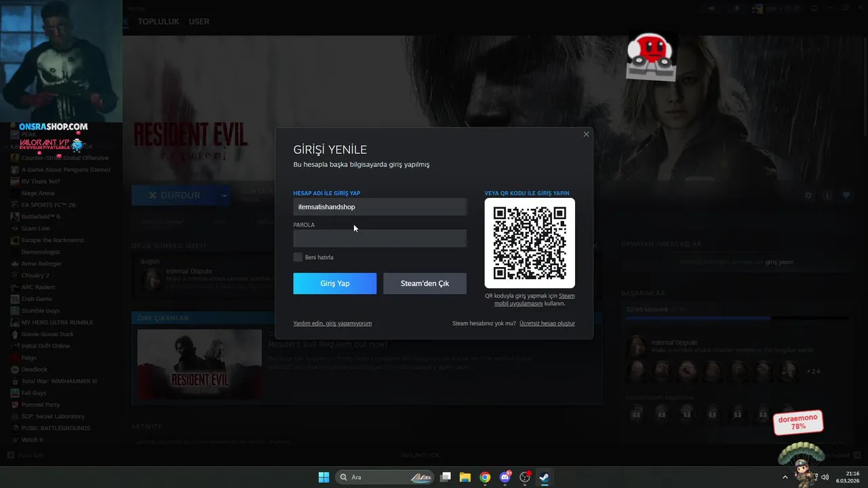Select the ARC Raiders game icon
The width and height of the screenshot is (868, 488).
(x=15, y=287)
